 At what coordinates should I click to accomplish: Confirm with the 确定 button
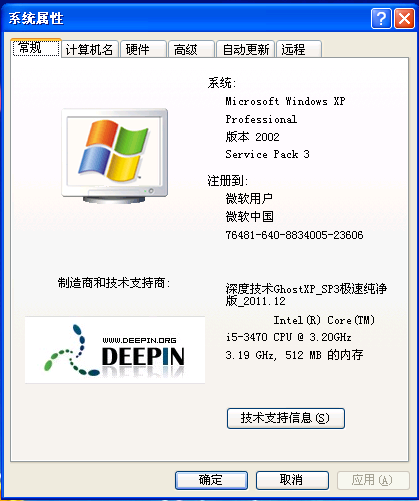pyautogui.click(x=211, y=480)
